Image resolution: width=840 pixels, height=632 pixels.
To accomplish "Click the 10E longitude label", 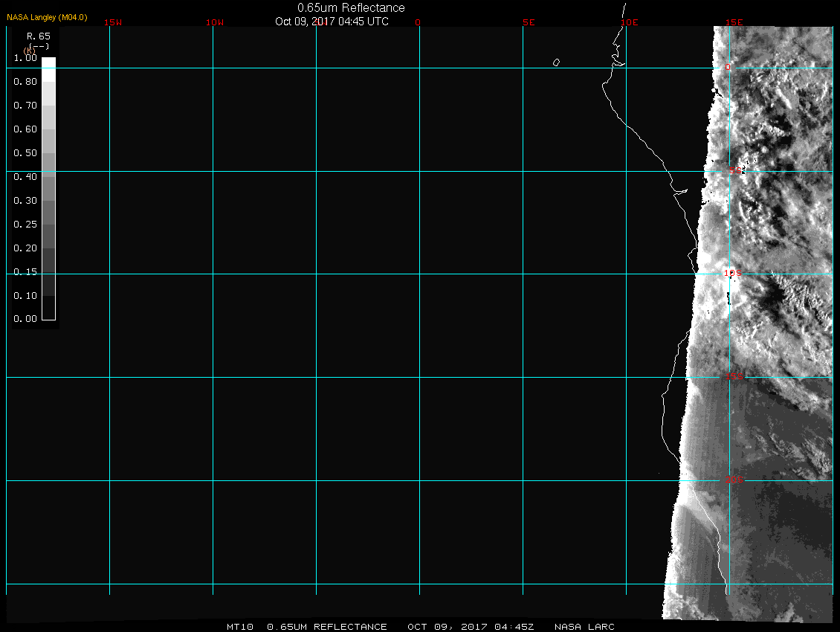I will [x=630, y=22].
